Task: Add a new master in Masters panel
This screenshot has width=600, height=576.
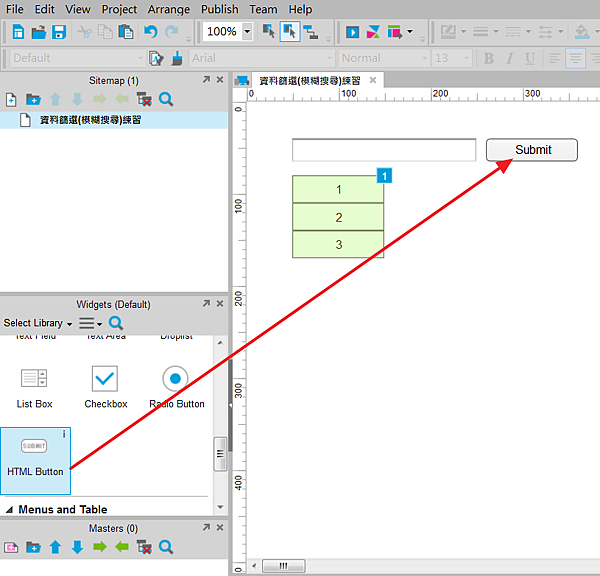Action: coord(11,547)
